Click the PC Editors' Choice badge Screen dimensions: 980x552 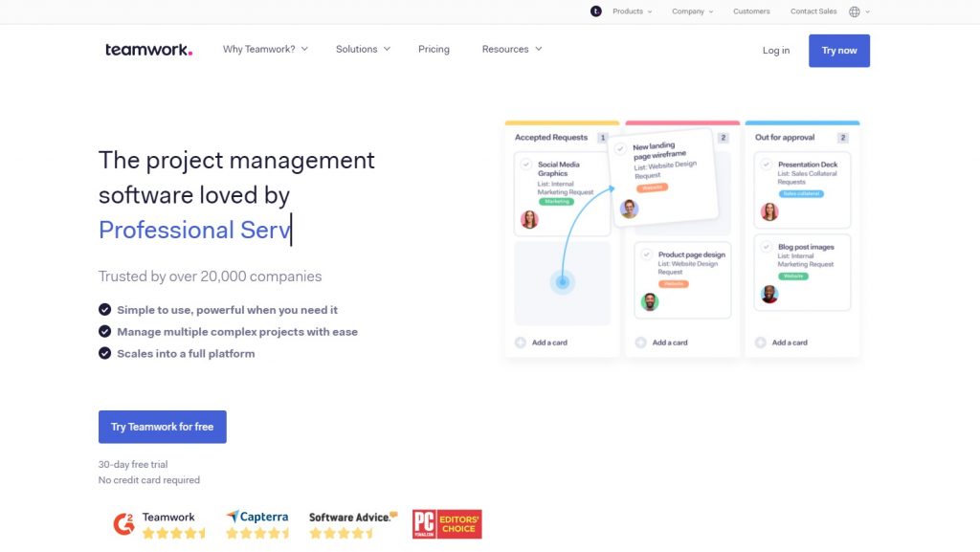pos(447,524)
